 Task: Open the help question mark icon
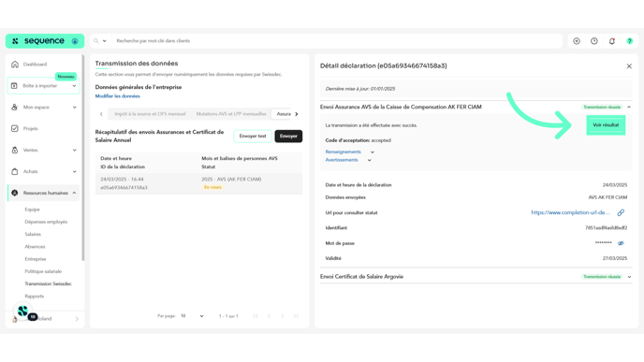(x=630, y=41)
